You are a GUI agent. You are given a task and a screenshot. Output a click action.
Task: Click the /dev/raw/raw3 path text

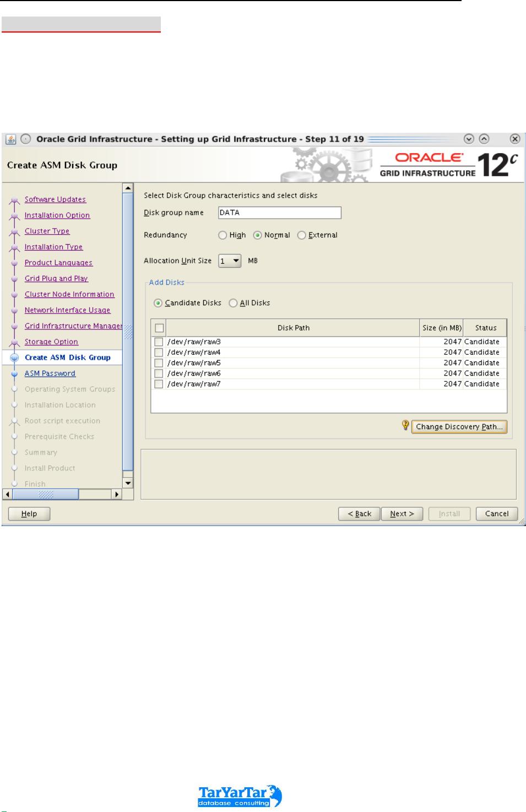pyautogui.click(x=194, y=342)
